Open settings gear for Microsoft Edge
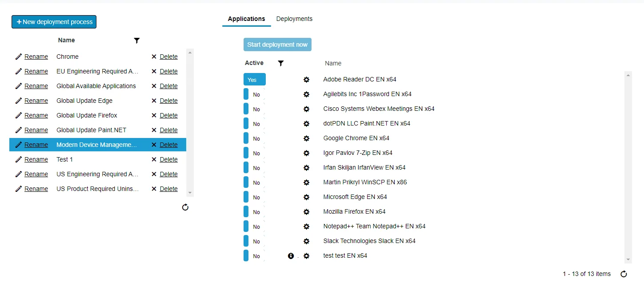644x300 pixels. pos(306,197)
